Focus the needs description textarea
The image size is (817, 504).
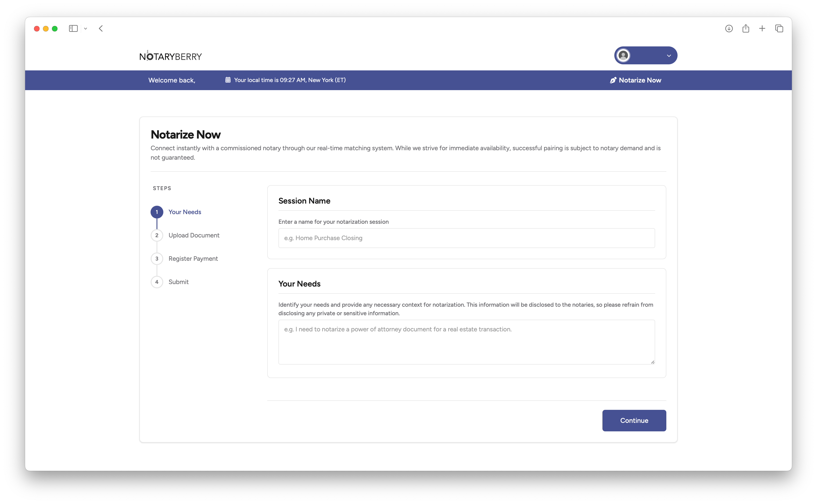tap(466, 342)
